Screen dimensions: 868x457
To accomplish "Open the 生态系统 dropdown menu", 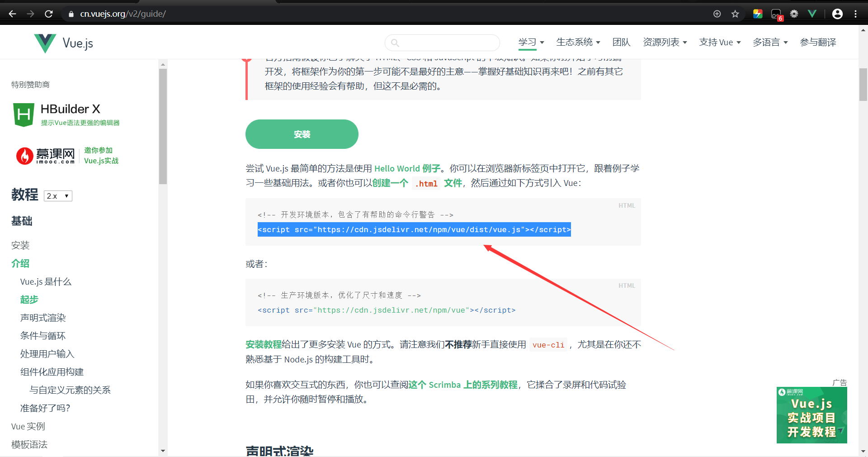I will (578, 43).
